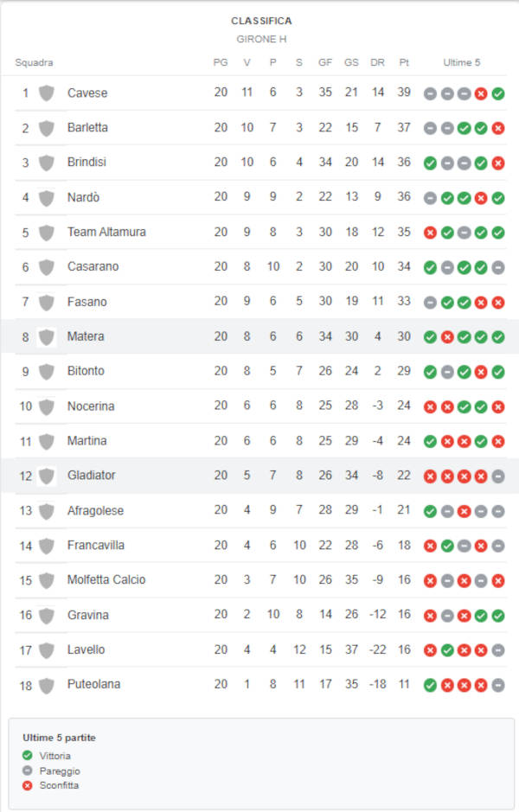The height and width of the screenshot is (812, 519).
Task: Click red Sconfitta legend icon
Action: (x=28, y=785)
